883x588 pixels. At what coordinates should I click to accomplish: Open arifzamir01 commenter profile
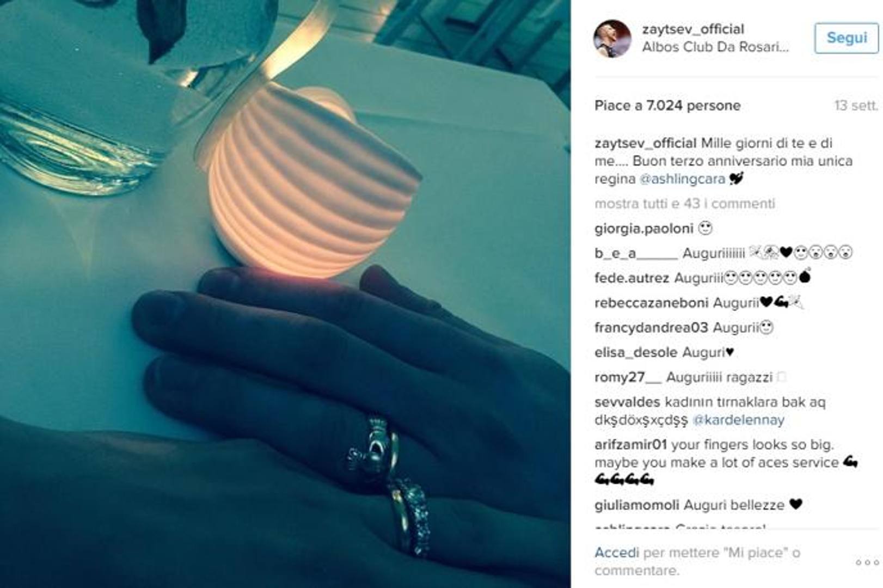coord(630,445)
